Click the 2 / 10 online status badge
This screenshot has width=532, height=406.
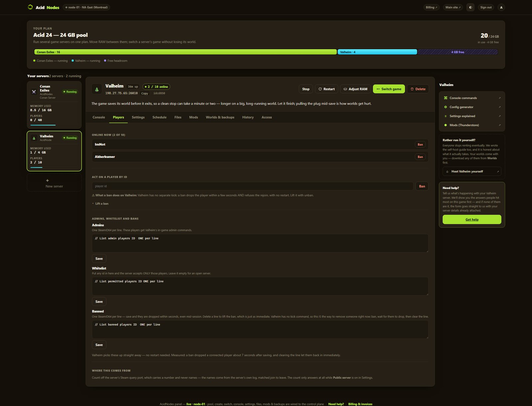(156, 87)
